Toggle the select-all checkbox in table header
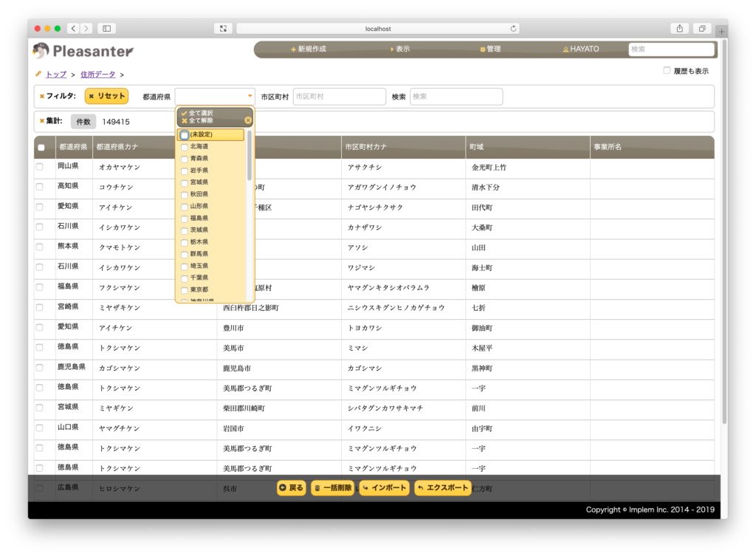Screen dimensions: 756x556 click(41, 148)
